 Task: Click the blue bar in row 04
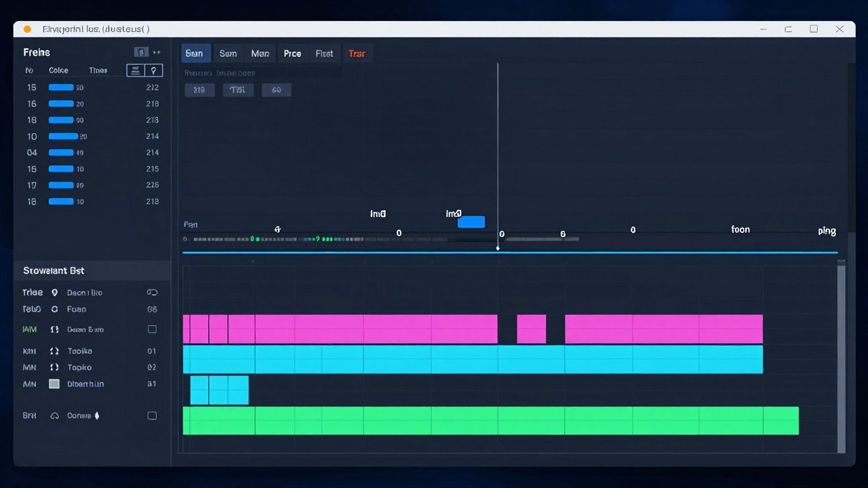61,152
